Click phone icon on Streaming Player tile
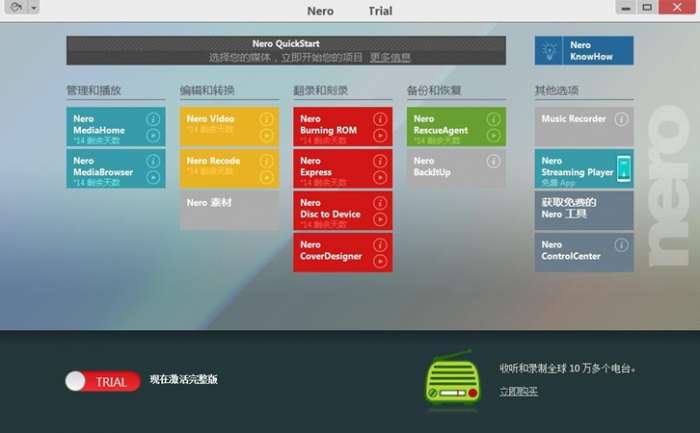Image resolution: width=700 pixels, height=433 pixels. tap(624, 169)
